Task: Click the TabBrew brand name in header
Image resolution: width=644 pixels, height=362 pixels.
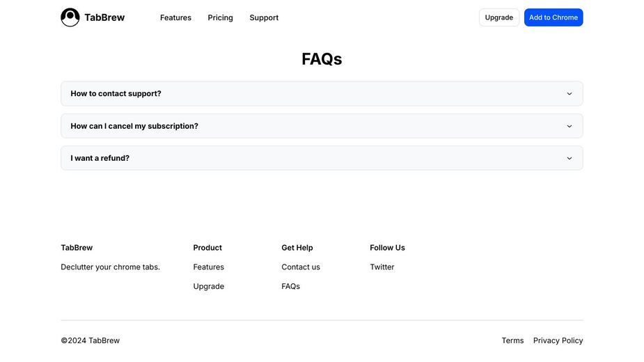Action: (104, 17)
